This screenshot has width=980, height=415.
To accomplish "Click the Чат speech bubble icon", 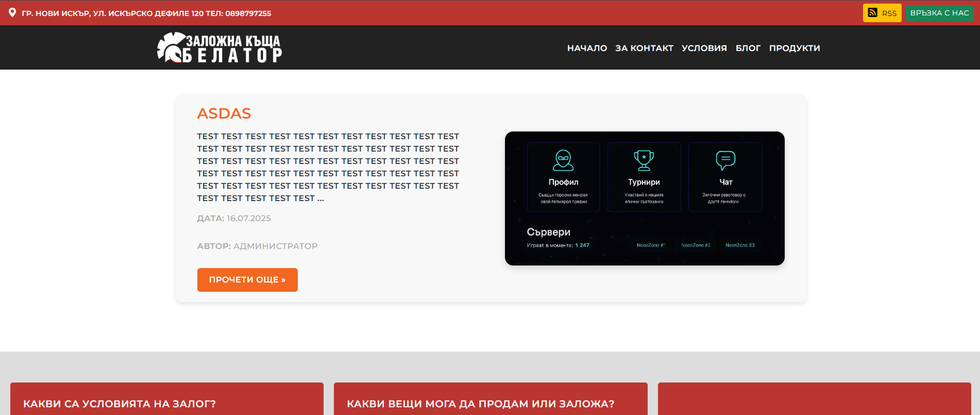I will (725, 160).
